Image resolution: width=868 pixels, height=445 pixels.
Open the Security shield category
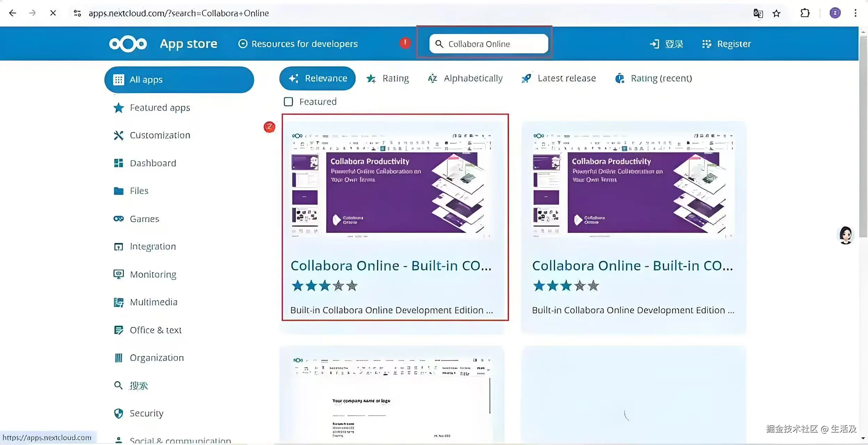(118, 413)
